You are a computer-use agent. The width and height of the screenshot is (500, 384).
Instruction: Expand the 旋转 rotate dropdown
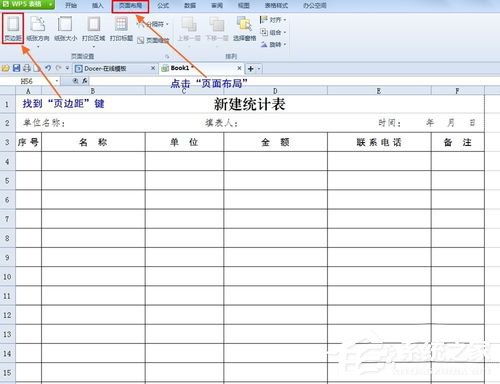coord(285,44)
